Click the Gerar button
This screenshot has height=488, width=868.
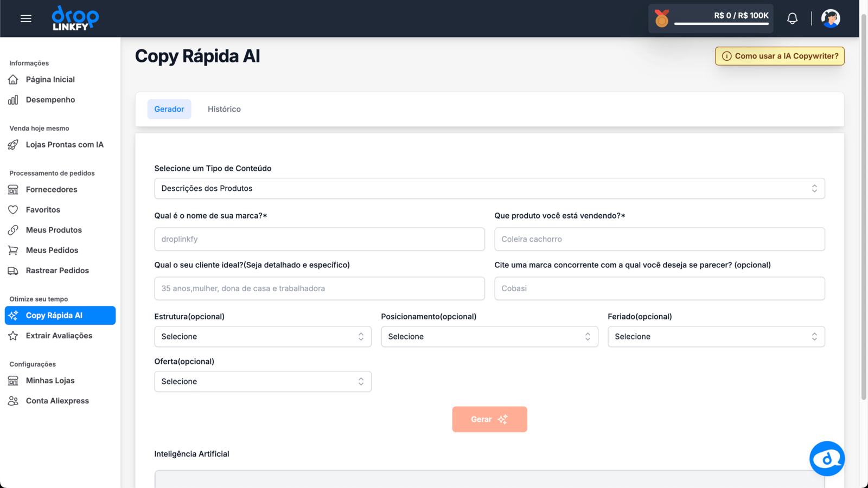pyautogui.click(x=489, y=419)
